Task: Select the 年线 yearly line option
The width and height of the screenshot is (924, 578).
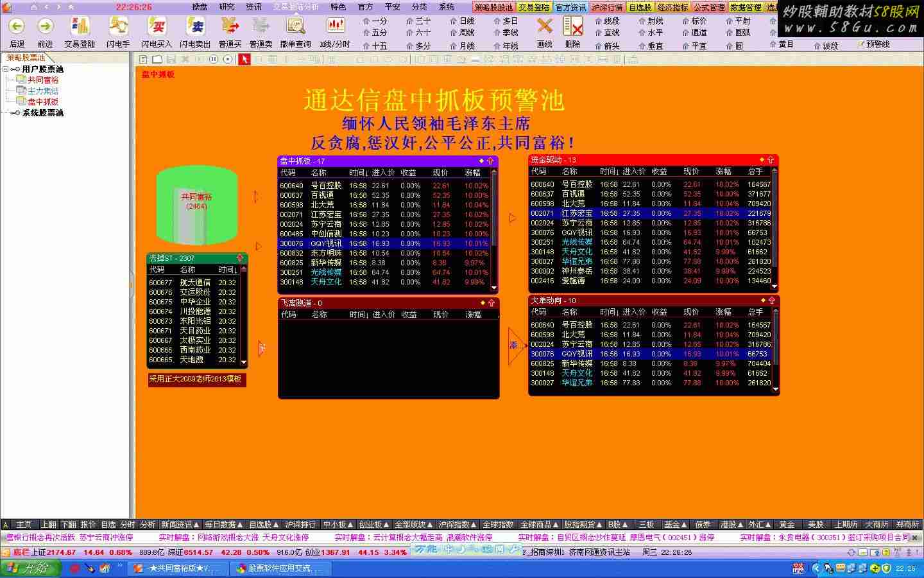Action: [x=506, y=46]
